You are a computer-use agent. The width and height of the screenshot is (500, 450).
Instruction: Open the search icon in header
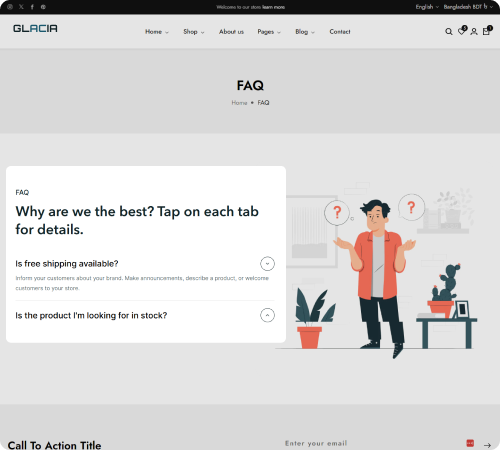tap(449, 32)
